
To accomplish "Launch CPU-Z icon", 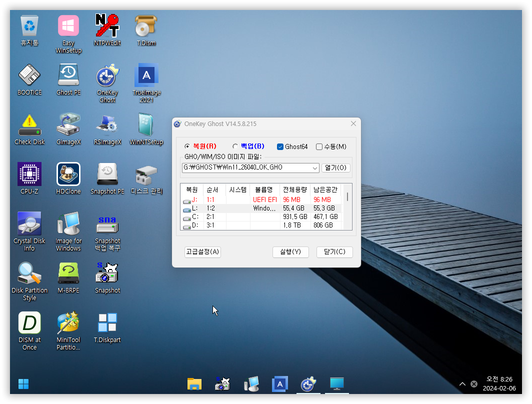I will point(29,179).
